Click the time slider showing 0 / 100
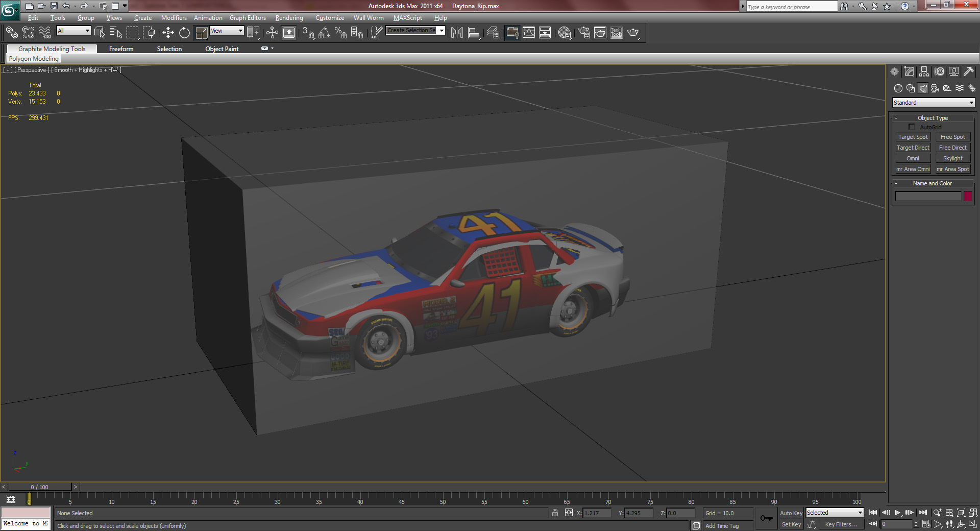The image size is (980, 531). tap(40, 487)
